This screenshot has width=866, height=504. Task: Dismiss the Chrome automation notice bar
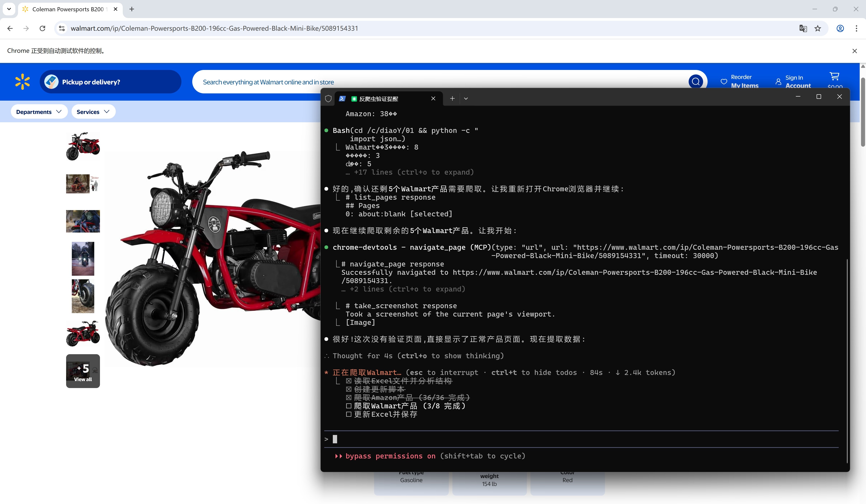pos(854,51)
